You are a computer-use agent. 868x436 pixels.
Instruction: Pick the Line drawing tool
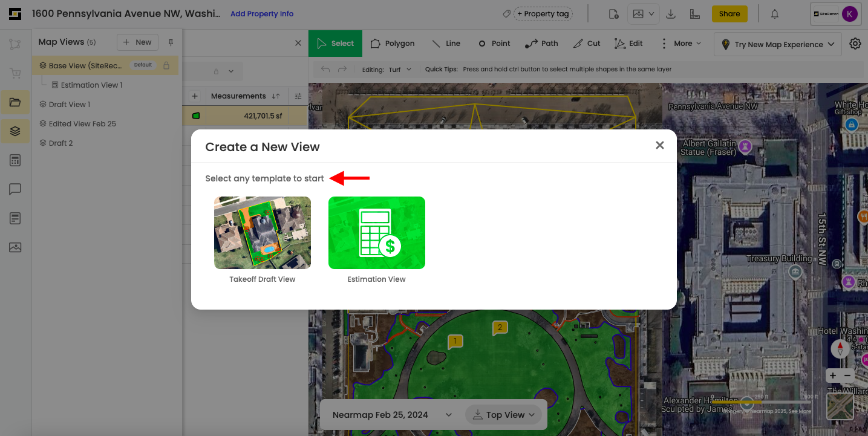(x=446, y=44)
